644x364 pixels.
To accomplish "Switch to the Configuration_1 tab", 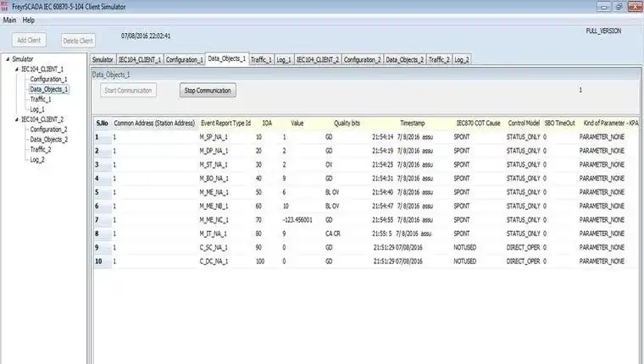I will coord(185,60).
